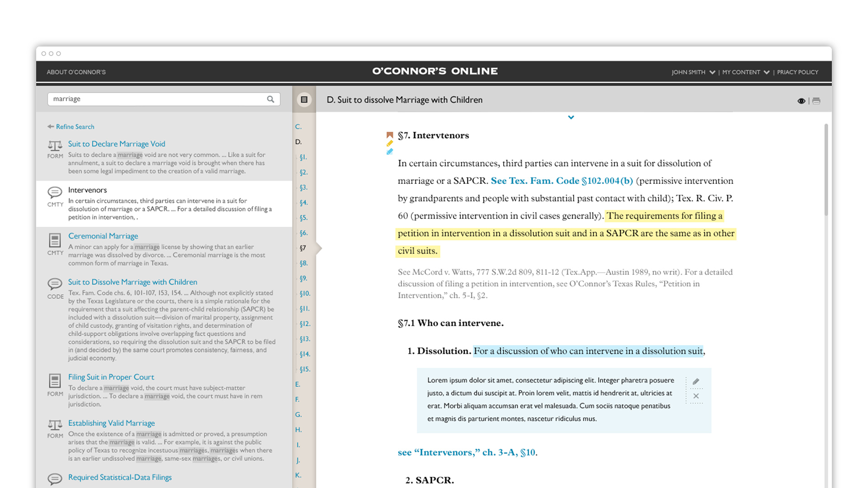The height and width of the screenshot is (488, 868).
Task: Open Suit to Declare Marriage Void result
Action: (117, 144)
